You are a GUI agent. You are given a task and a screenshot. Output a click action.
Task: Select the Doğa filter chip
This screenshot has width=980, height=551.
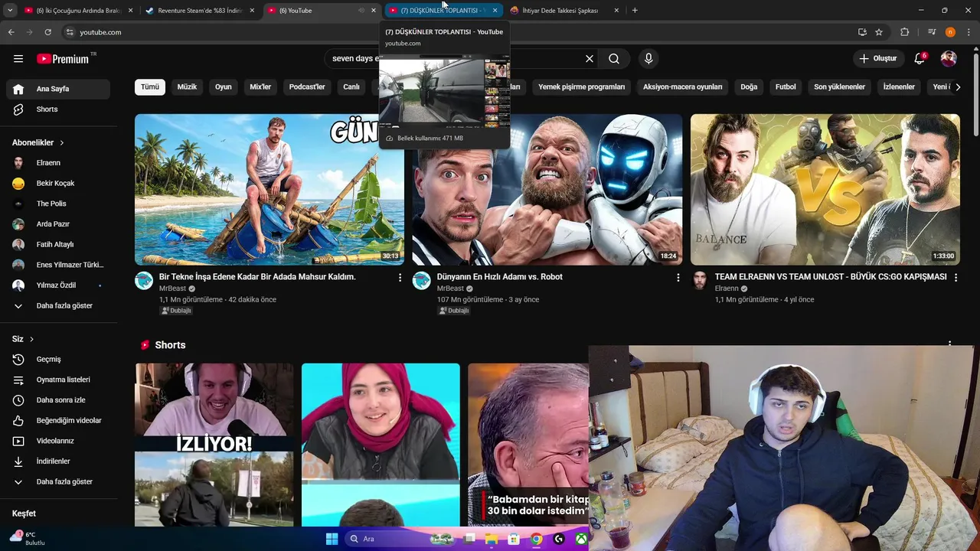749,87
